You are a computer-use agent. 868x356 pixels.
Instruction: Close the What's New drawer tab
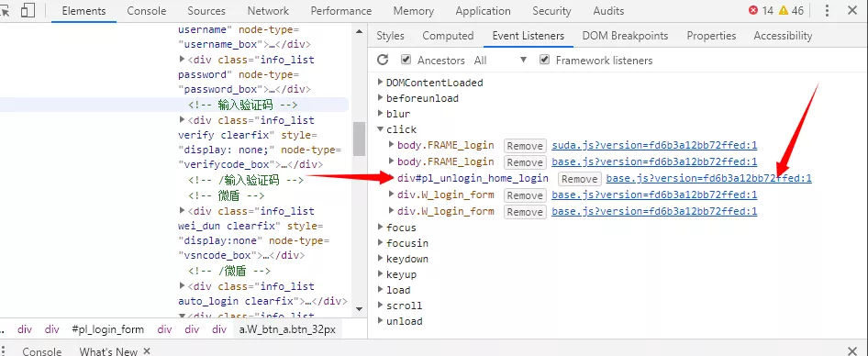coord(147,350)
